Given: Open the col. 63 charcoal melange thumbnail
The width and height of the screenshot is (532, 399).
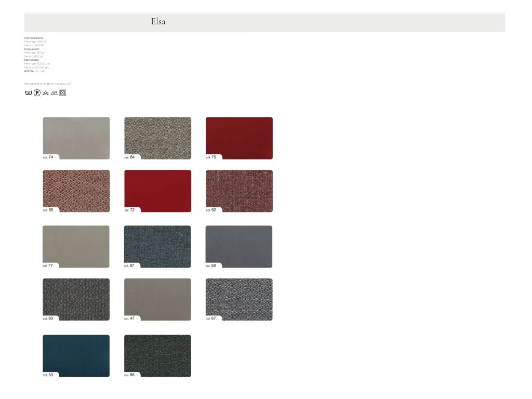Looking at the screenshot, I should (x=76, y=299).
